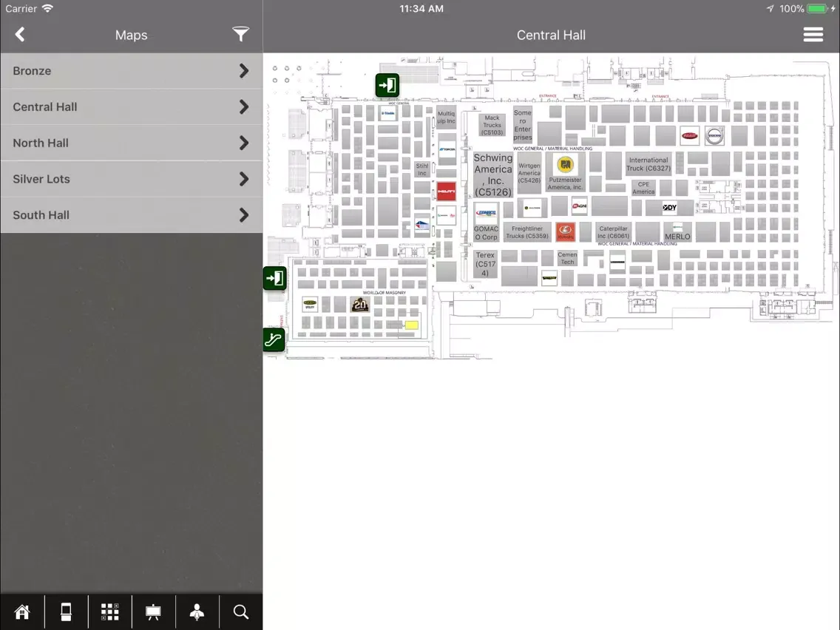
Task: Tap the Mack Trucks (C5103) booth
Action: 492,125
